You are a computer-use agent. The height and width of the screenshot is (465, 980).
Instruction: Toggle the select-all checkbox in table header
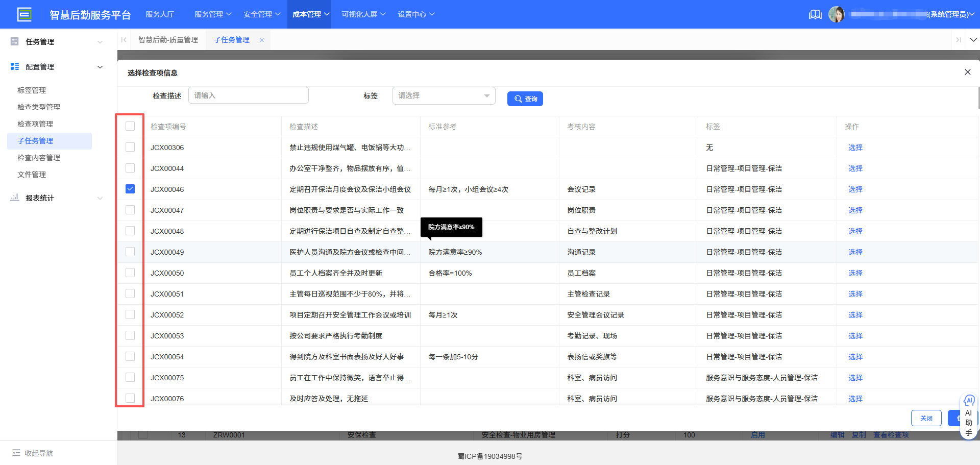(130, 126)
